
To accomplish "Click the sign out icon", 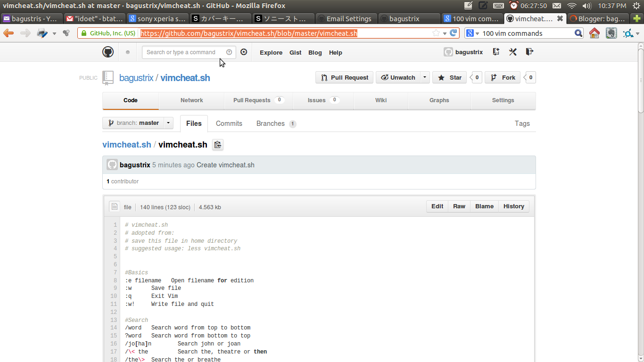I will point(529,52).
